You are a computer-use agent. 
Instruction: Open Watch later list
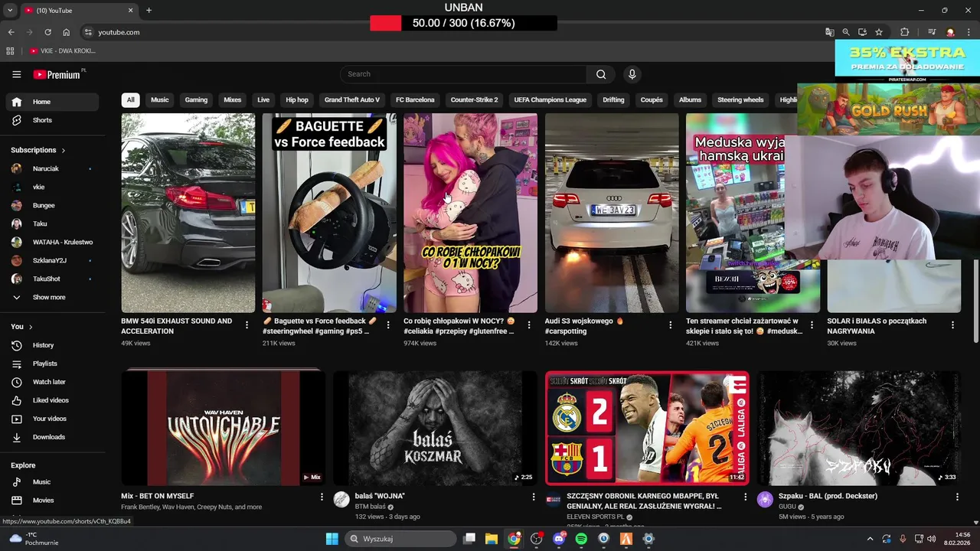click(52, 382)
